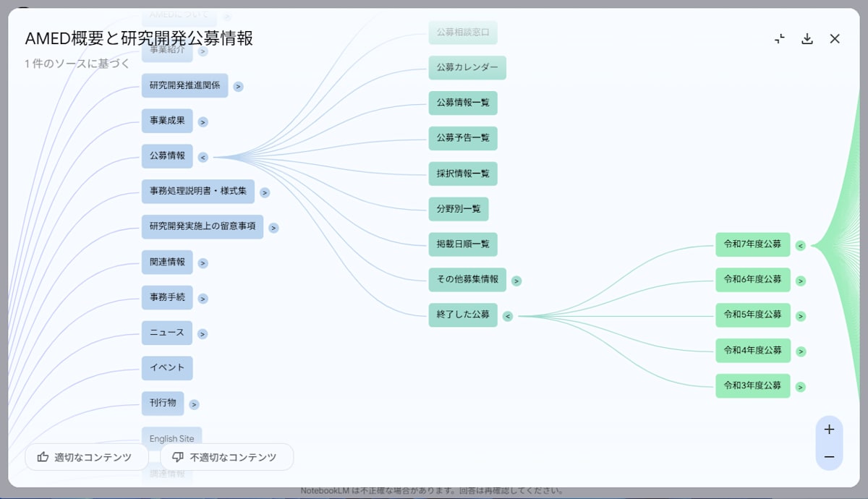Select the 関連情報 node
The height and width of the screenshot is (499, 868).
(167, 262)
